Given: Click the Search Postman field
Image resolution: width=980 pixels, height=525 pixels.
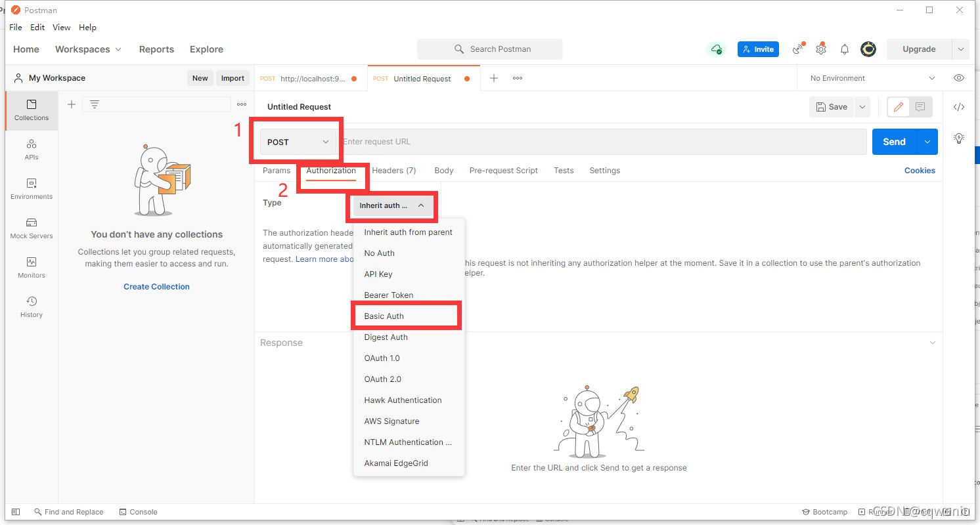Looking at the screenshot, I should [x=489, y=49].
